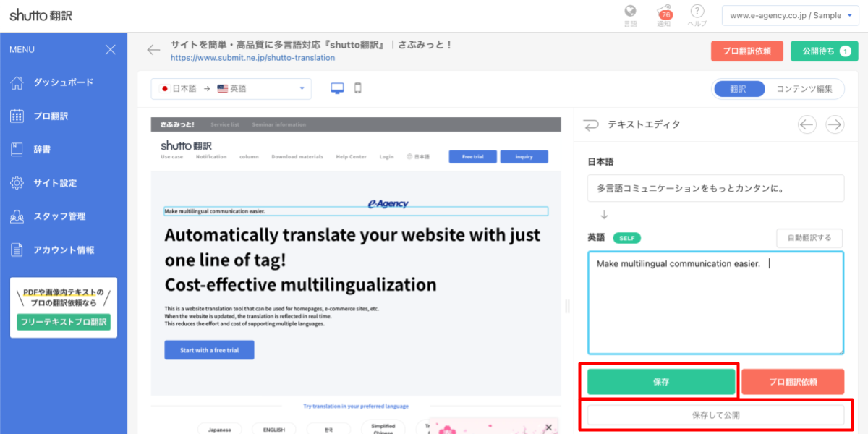The height and width of the screenshot is (434, 868).
Task: Click the 日本語 source text field
Action: point(715,188)
